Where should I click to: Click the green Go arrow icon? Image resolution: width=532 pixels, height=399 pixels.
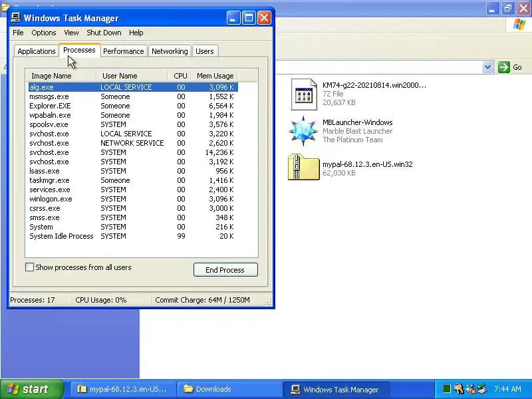(504, 67)
